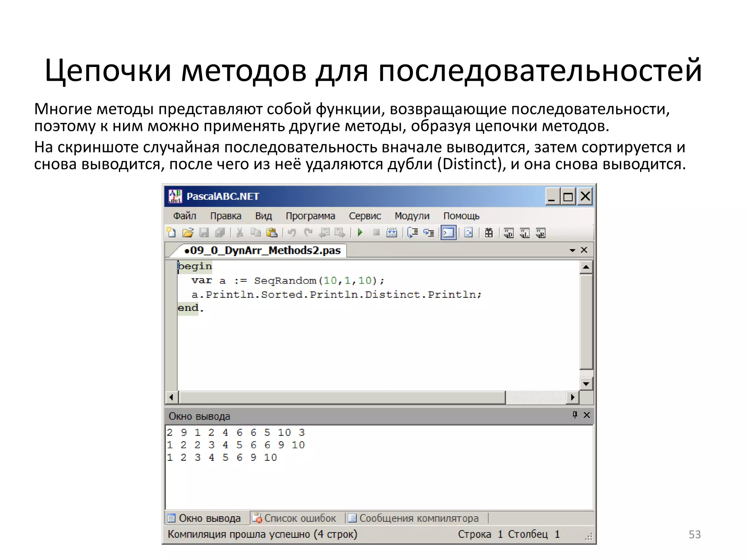Screen dimensions: 747x560
Task: Click the editor scroll down arrow
Action: click(x=586, y=384)
